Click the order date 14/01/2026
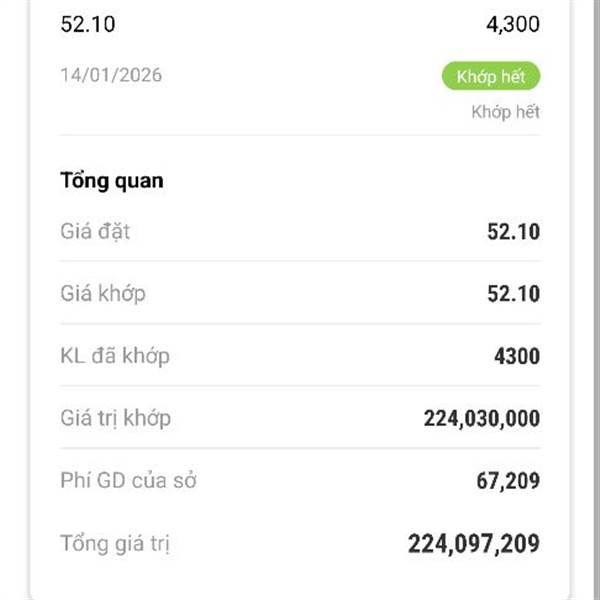The width and height of the screenshot is (600, 600). pyautogui.click(x=111, y=75)
